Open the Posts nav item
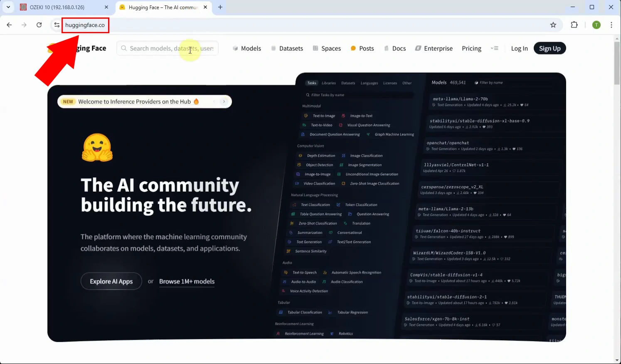This screenshot has height=364, width=621. pyautogui.click(x=362, y=48)
